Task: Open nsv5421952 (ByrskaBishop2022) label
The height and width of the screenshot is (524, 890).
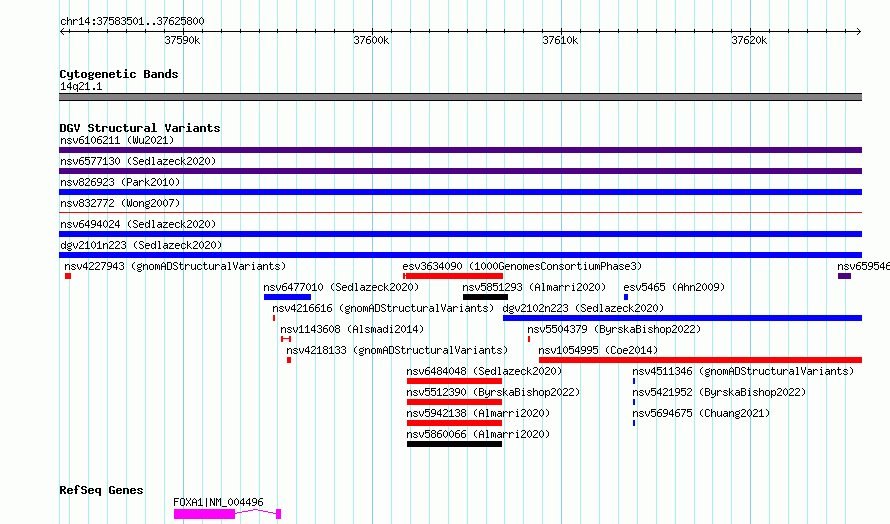Action: click(x=719, y=392)
